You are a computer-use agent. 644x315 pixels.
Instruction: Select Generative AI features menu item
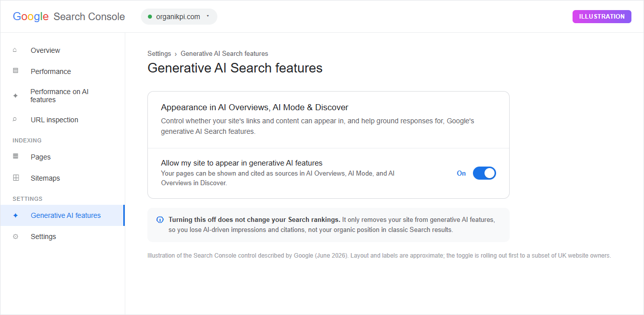click(62, 215)
